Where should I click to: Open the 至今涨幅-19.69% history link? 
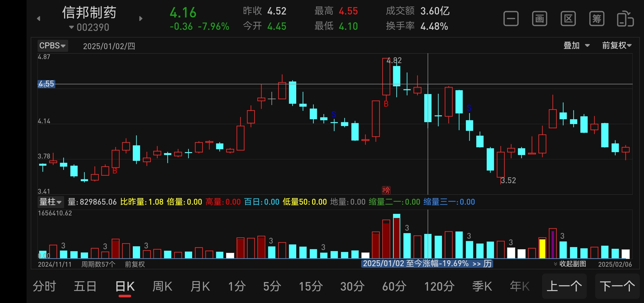(x=427, y=264)
